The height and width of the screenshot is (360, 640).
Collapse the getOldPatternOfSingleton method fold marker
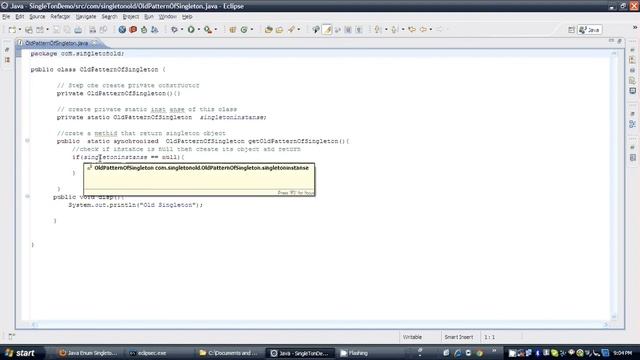27,141
